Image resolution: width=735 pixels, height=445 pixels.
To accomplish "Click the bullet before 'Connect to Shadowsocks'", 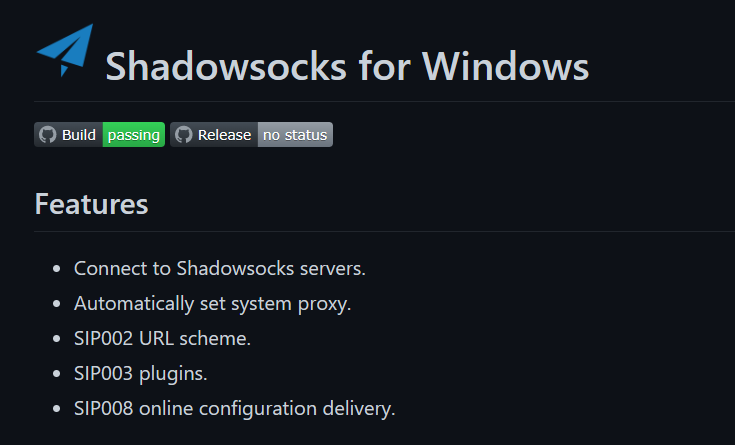I will tap(57, 269).
